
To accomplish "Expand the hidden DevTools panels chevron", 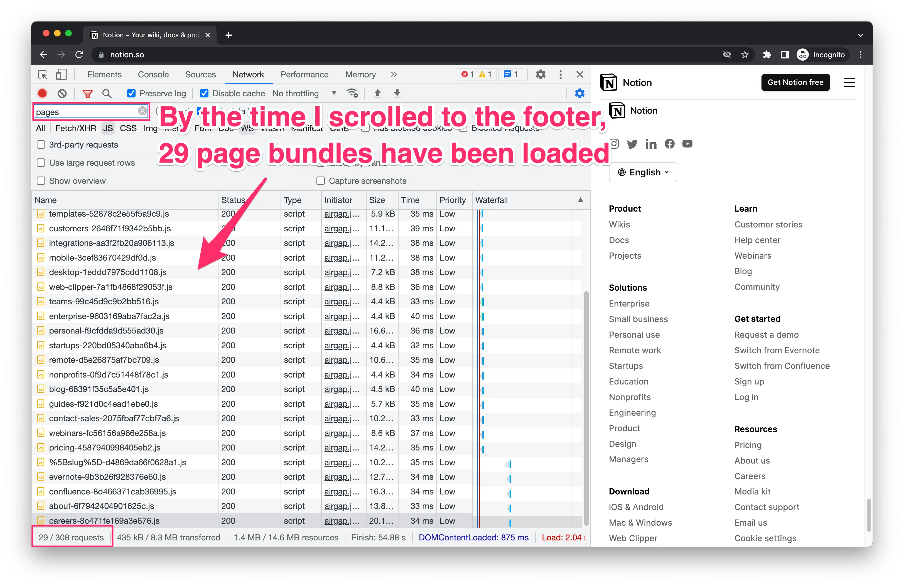I will click(394, 74).
